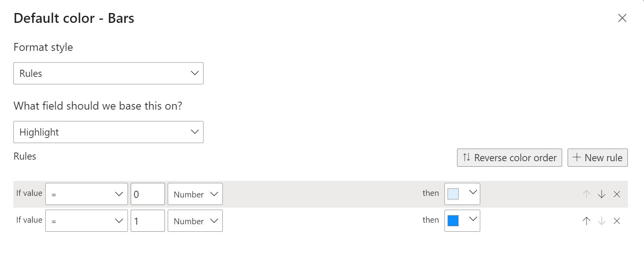Image resolution: width=644 pixels, height=255 pixels.
Task: Open the Highlight field dropdown
Action: 108,132
